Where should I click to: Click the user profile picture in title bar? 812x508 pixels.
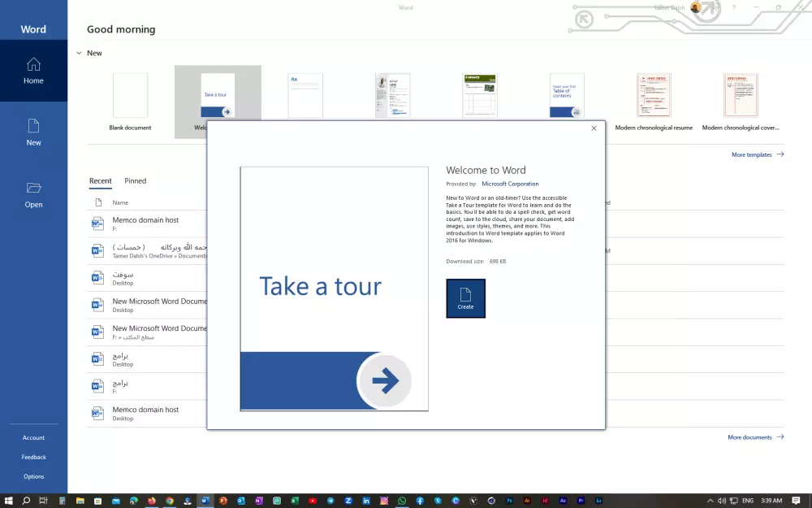pos(696,7)
